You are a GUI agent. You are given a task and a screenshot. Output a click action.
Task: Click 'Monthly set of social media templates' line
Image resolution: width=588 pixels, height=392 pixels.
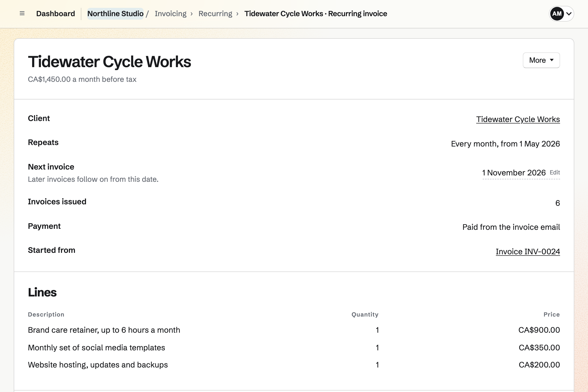pos(97,347)
